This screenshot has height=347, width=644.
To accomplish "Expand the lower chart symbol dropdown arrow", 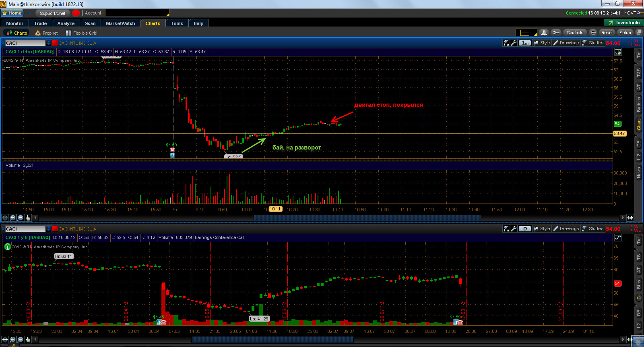I will (x=49, y=229).
